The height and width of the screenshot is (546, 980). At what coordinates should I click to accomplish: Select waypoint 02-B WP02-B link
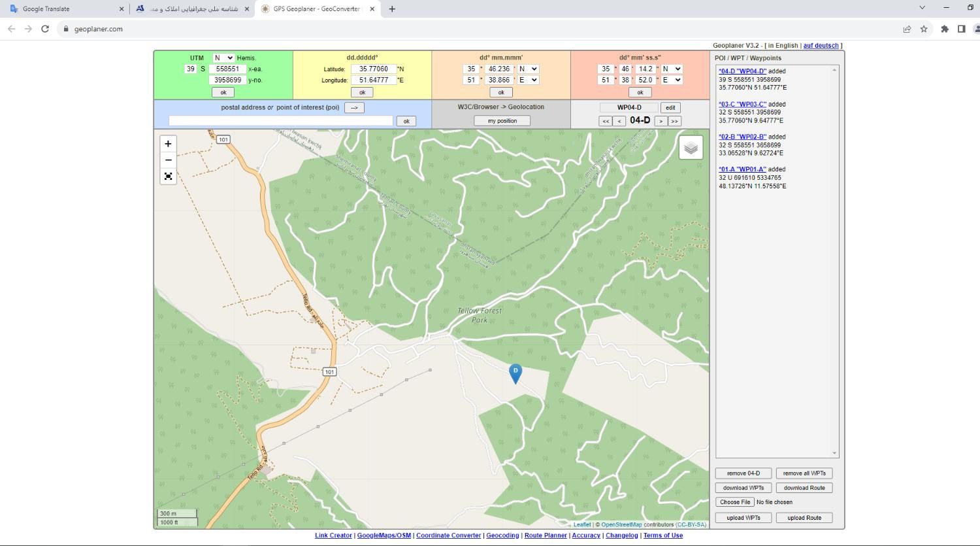click(x=742, y=137)
